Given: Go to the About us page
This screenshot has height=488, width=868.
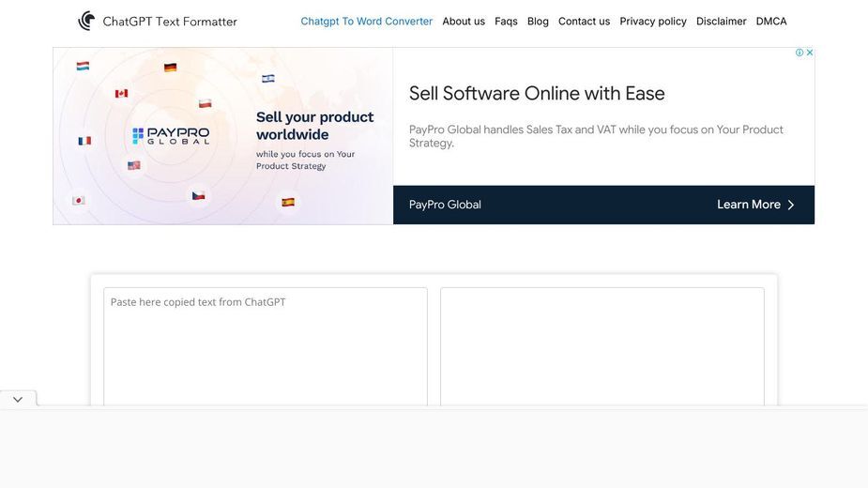Looking at the screenshot, I should click(x=464, y=21).
